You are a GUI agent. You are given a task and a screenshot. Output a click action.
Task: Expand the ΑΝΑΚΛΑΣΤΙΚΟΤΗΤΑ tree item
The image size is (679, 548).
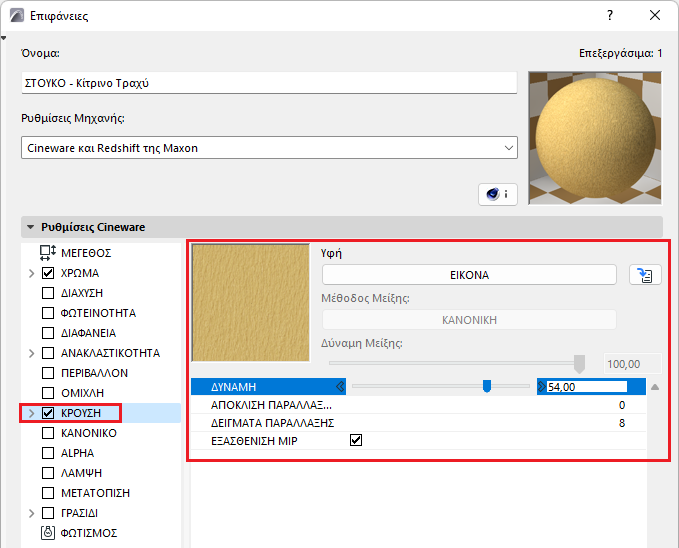[x=31, y=353]
